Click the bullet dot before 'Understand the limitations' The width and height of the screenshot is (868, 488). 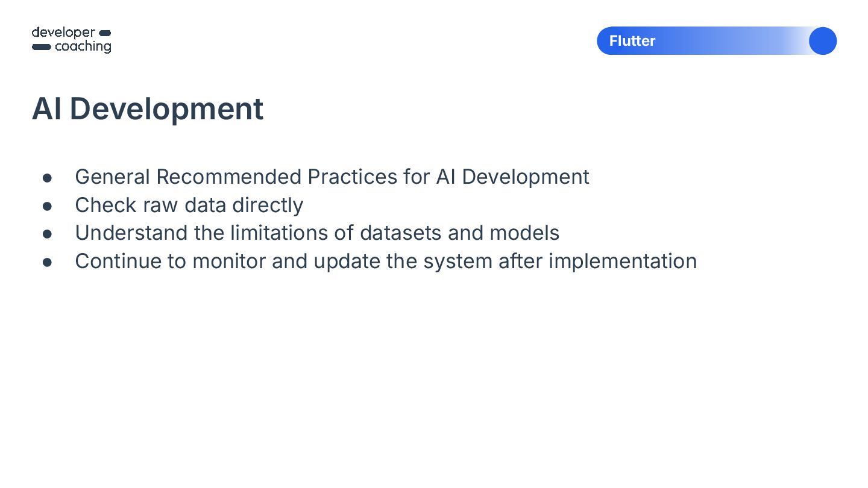click(x=48, y=234)
